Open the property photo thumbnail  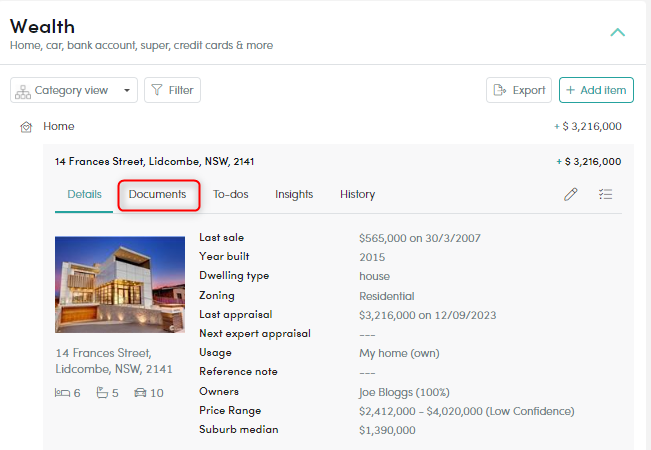click(x=120, y=284)
